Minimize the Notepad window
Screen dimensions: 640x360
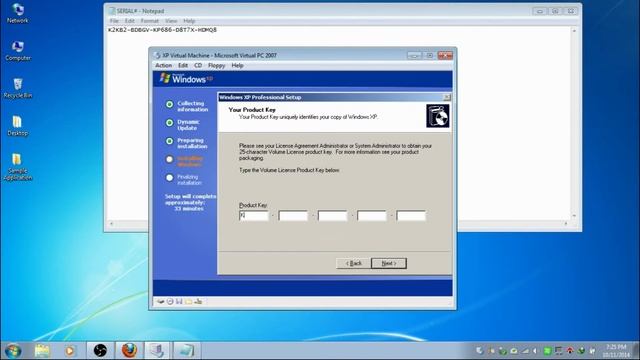[x=540, y=11]
